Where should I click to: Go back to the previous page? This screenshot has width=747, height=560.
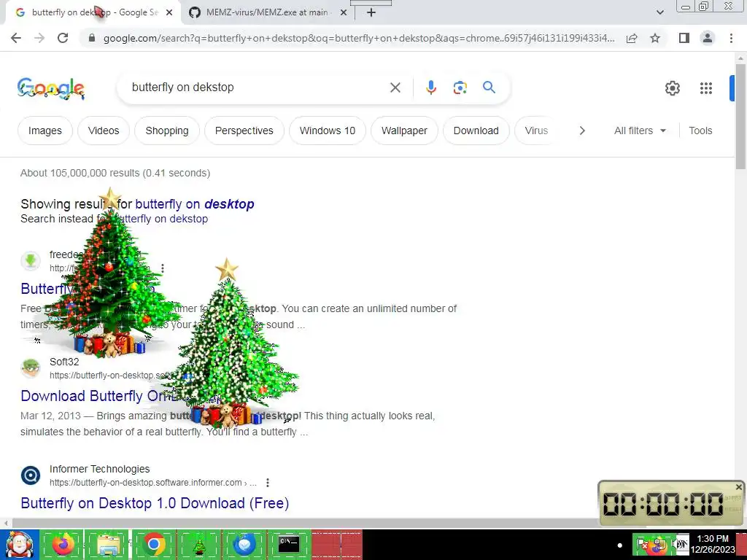pos(16,38)
